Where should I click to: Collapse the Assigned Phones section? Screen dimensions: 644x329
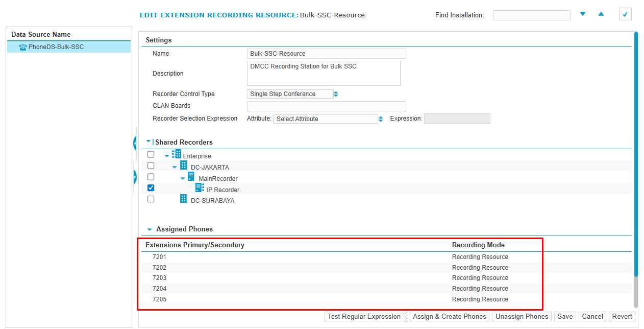pyautogui.click(x=150, y=230)
